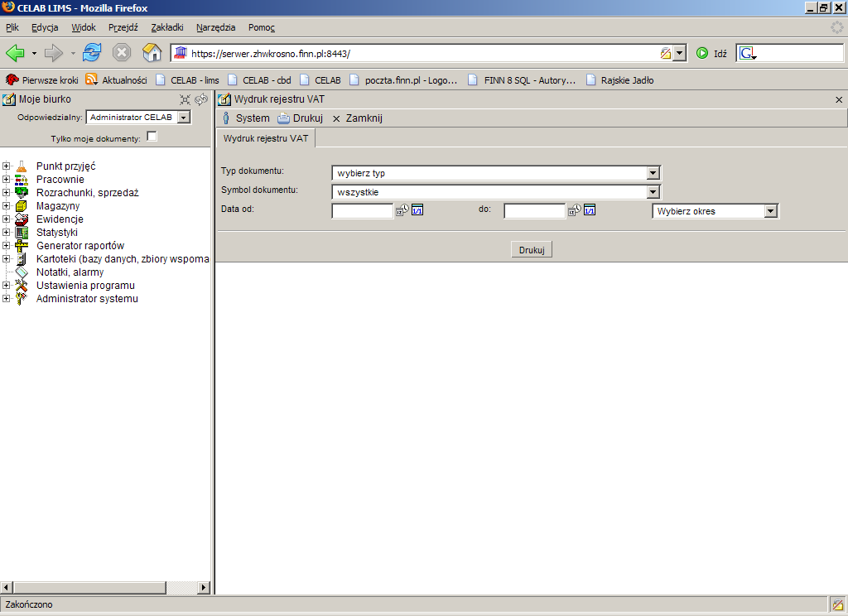
Task: Open the Typ dokumentu dropdown
Action: coord(496,173)
